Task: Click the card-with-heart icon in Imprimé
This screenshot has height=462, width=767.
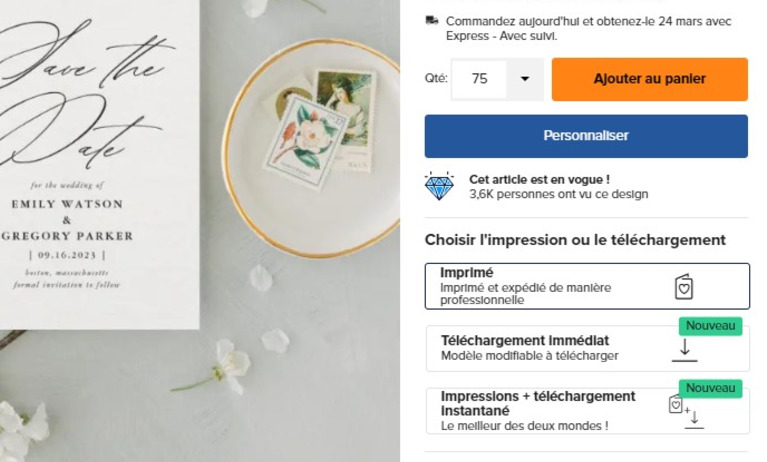Action: [x=683, y=287]
